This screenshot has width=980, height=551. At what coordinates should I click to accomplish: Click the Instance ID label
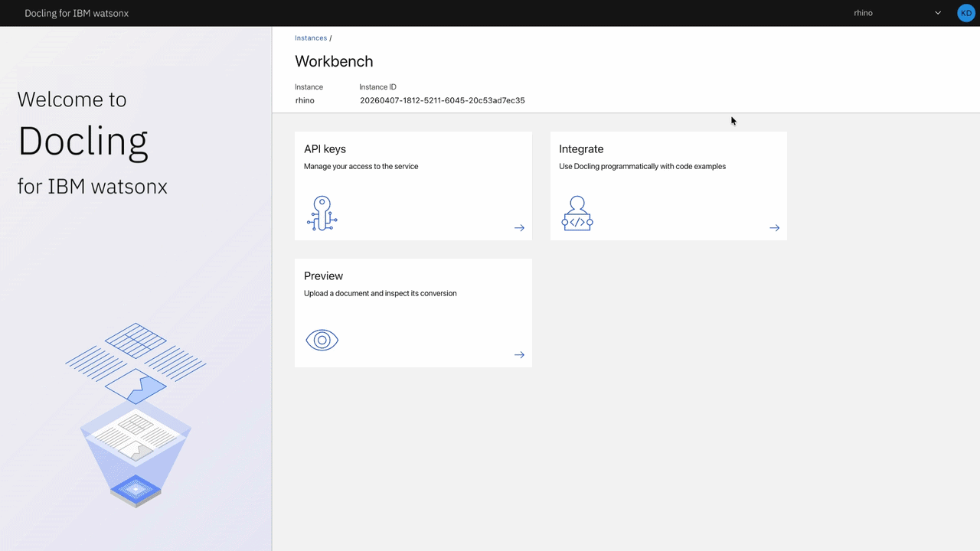(x=378, y=87)
